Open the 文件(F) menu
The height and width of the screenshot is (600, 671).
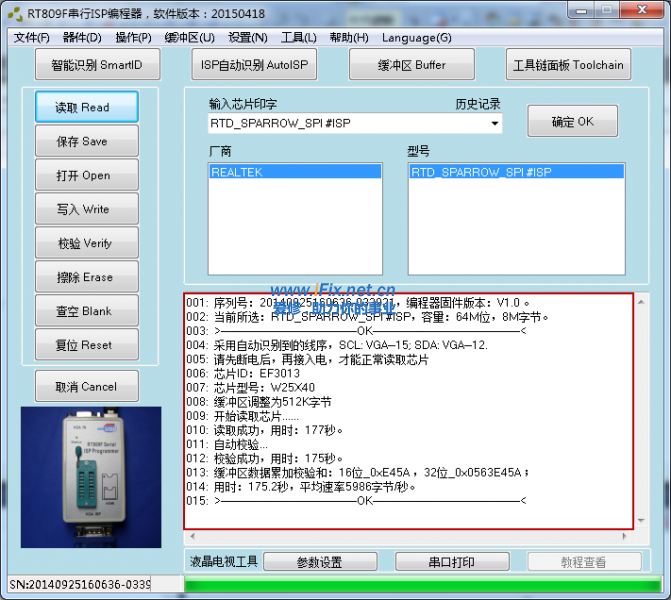click(32, 38)
